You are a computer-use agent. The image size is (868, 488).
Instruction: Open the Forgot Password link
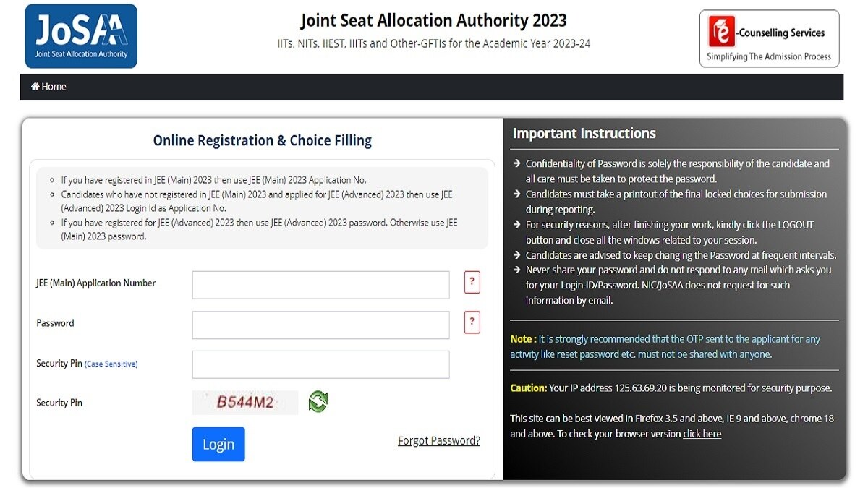pyautogui.click(x=438, y=440)
